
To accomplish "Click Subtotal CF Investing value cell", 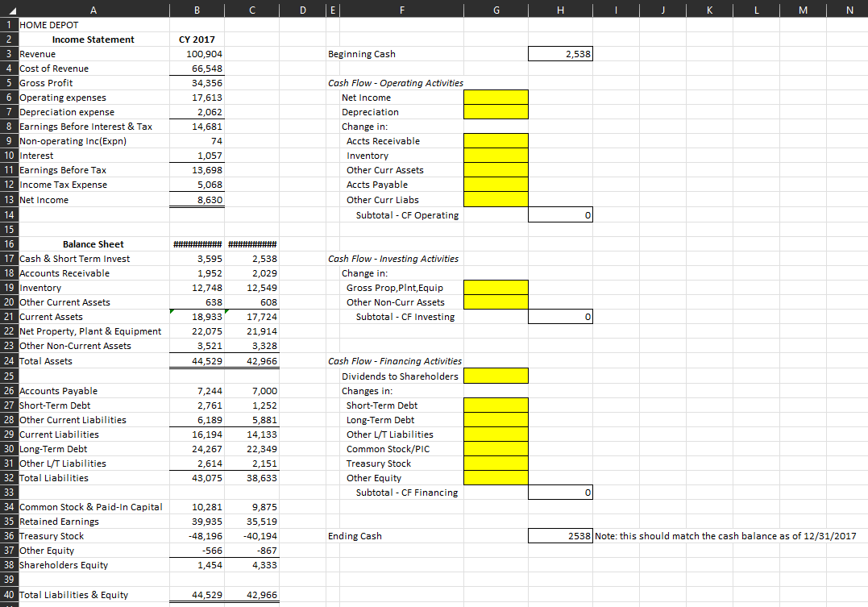I will [560, 317].
